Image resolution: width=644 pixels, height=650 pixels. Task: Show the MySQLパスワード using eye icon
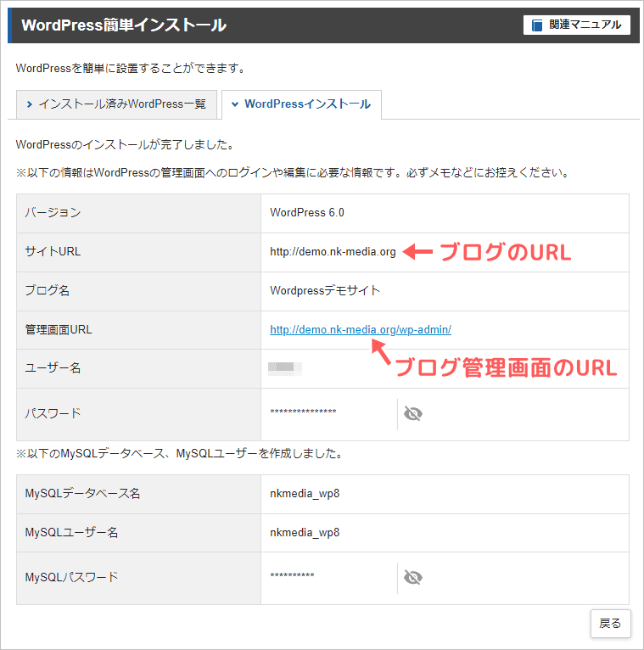click(x=413, y=578)
